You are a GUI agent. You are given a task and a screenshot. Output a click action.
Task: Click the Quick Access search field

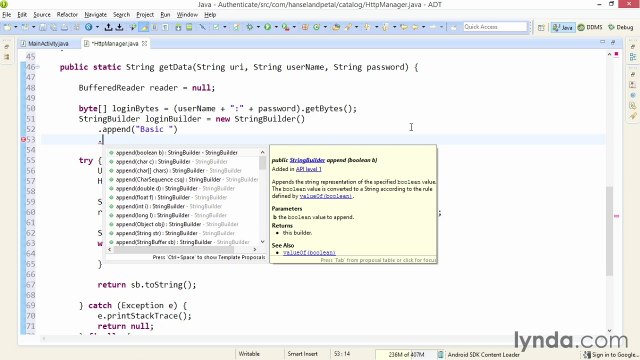coord(495,27)
